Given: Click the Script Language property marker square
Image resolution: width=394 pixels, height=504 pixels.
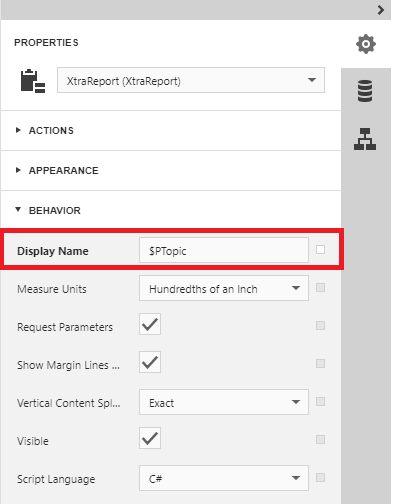Looking at the screenshot, I should tap(320, 477).
